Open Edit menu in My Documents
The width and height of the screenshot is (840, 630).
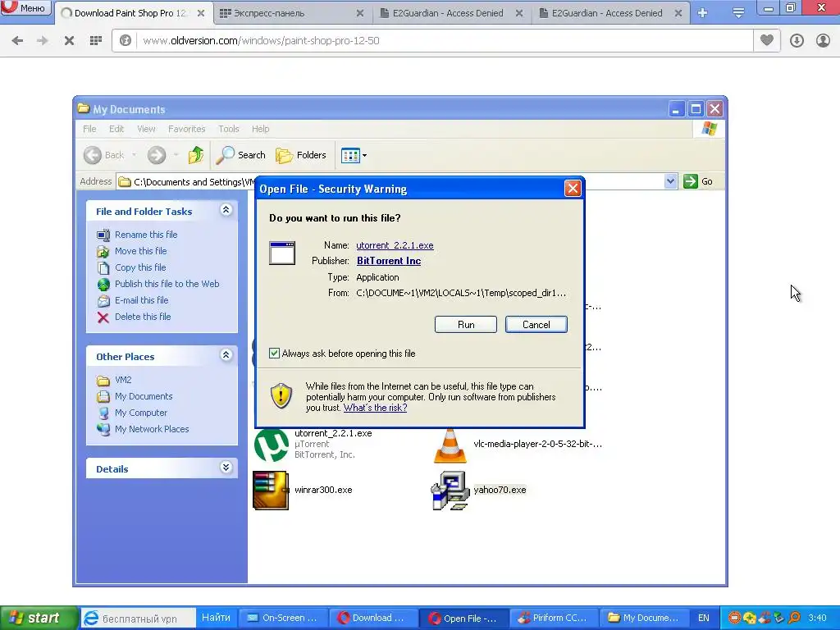[x=116, y=129]
